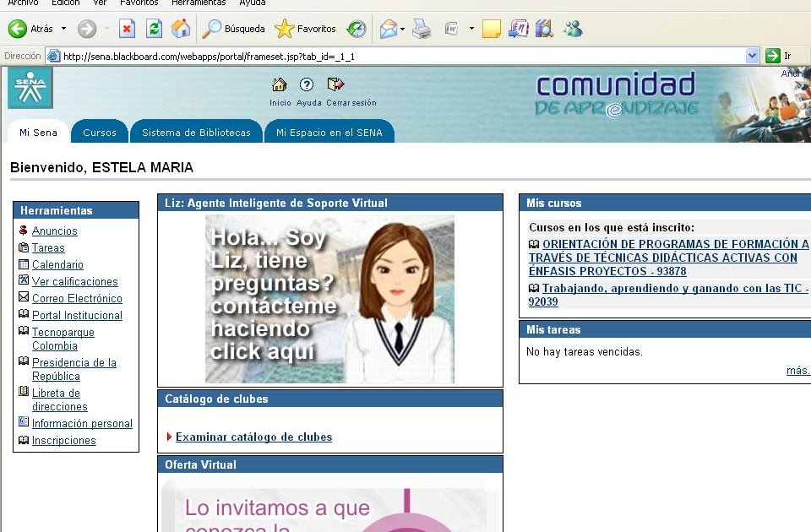Select the Mi Sena tab
This screenshot has height=532, width=811.
(38, 133)
